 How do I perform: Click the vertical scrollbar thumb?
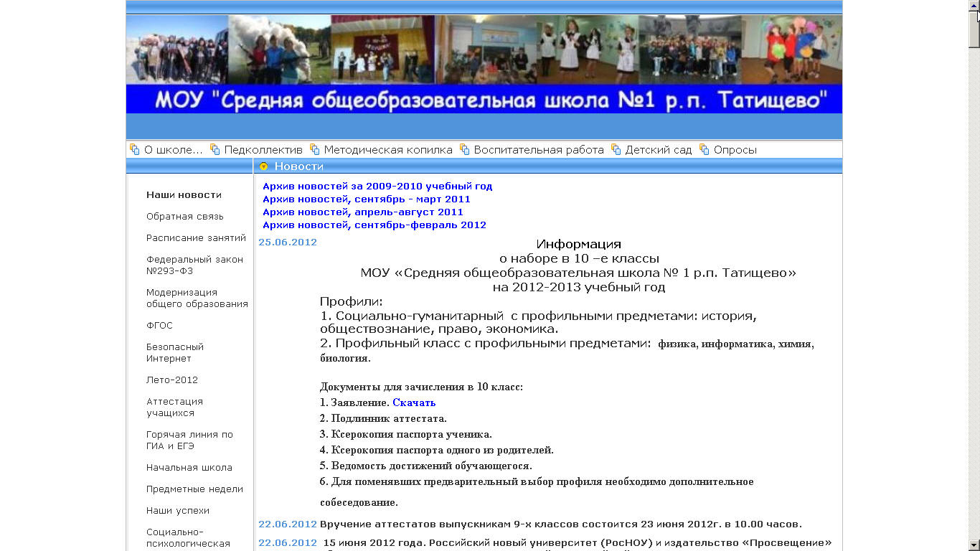[974, 29]
